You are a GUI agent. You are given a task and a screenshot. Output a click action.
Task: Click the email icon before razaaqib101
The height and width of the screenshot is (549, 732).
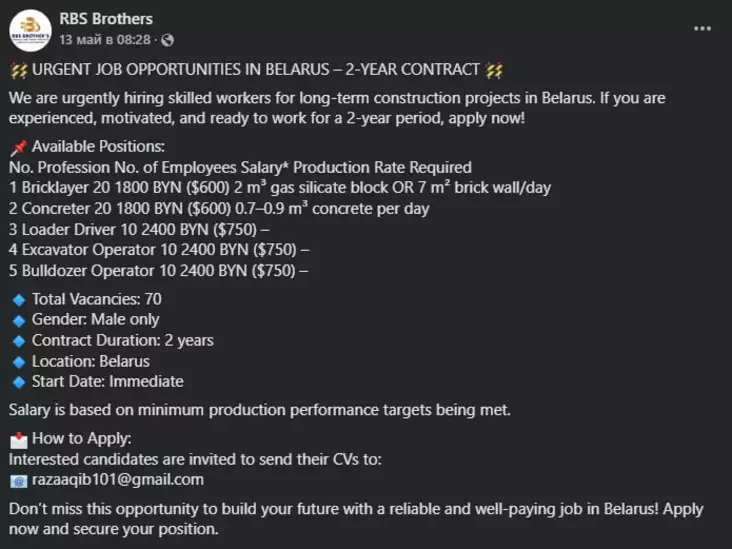pos(19,481)
